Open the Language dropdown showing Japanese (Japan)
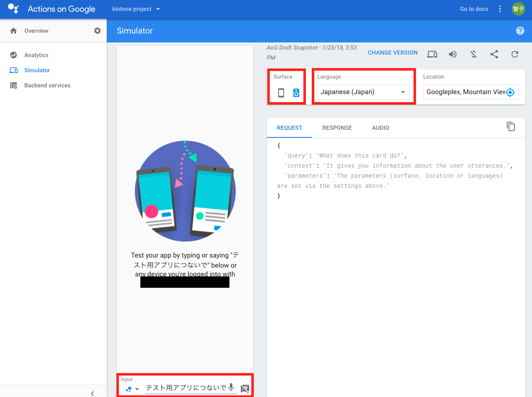Viewport: 532px width, 397px height. (x=363, y=92)
